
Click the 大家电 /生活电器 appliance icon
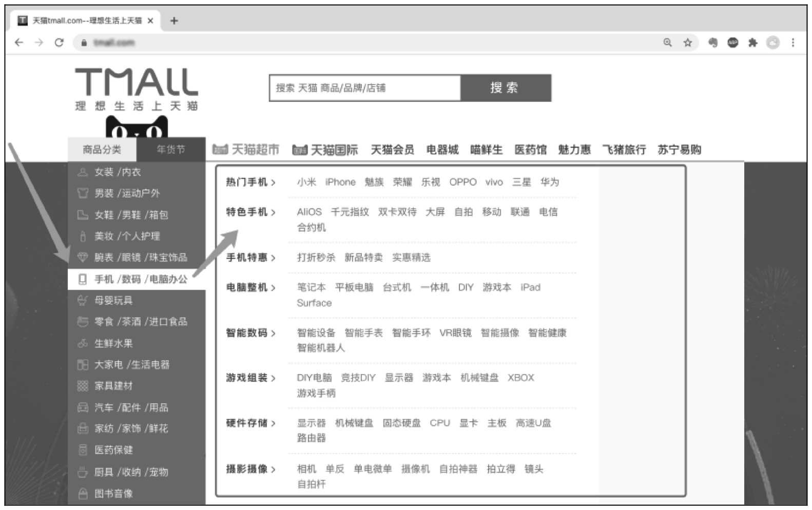pyautogui.click(x=83, y=365)
